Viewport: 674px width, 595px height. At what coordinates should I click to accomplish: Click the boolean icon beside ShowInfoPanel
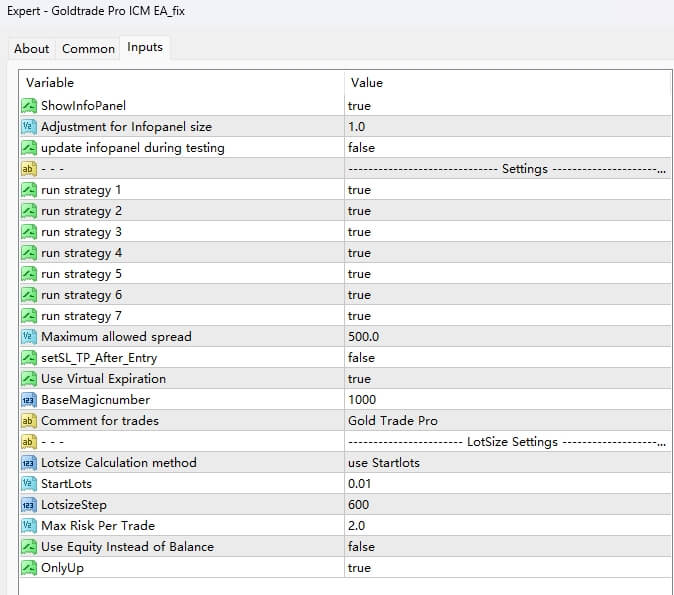[28, 106]
